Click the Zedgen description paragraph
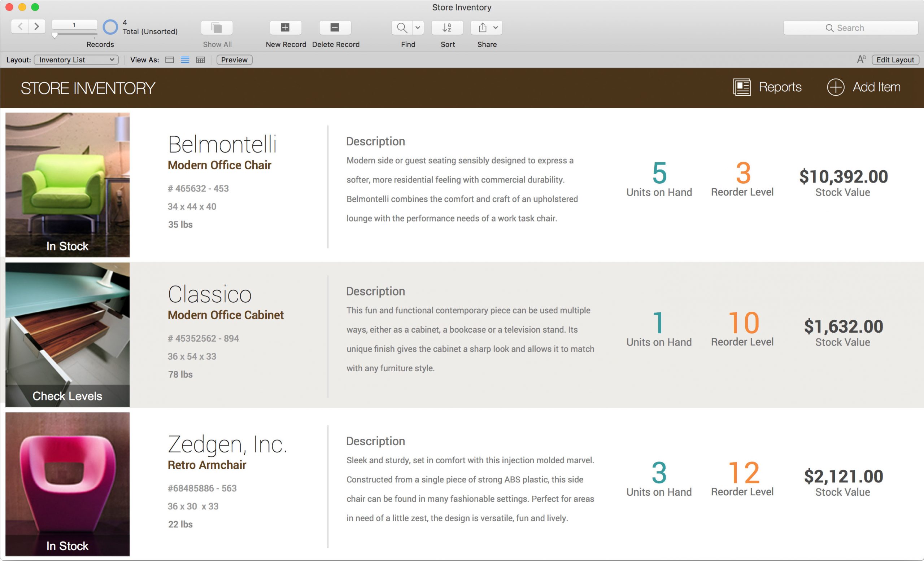This screenshot has height=561, width=924. coord(470,489)
